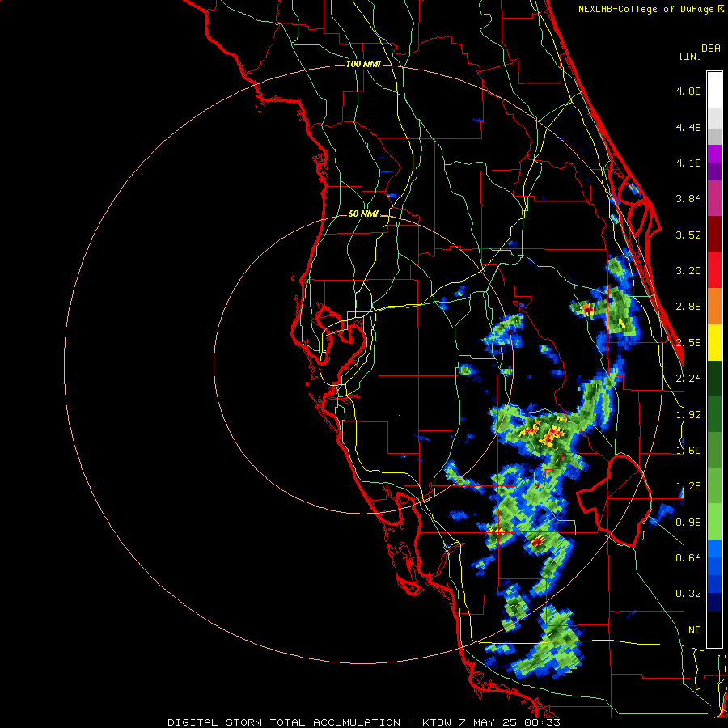Click the NEXLAB-College of DuPage label
Screen dimensions: 728x728
click(x=646, y=9)
